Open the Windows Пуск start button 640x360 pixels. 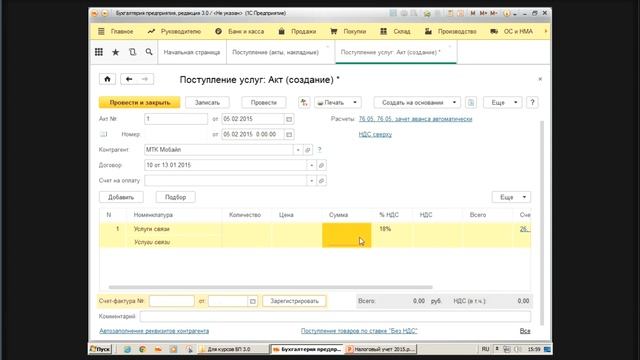[x=100, y=349]
